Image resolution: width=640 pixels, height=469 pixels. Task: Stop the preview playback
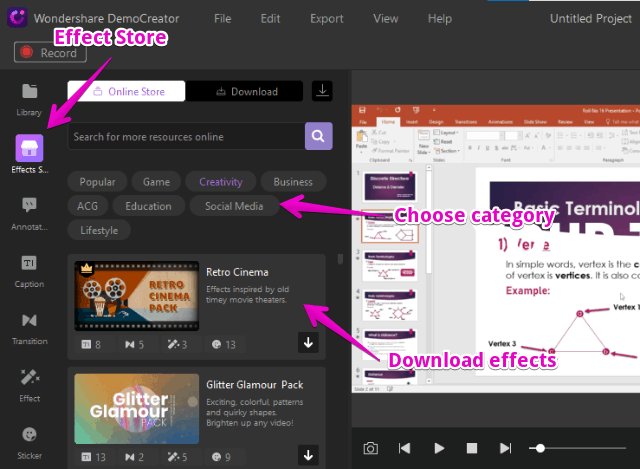[472, 448]
